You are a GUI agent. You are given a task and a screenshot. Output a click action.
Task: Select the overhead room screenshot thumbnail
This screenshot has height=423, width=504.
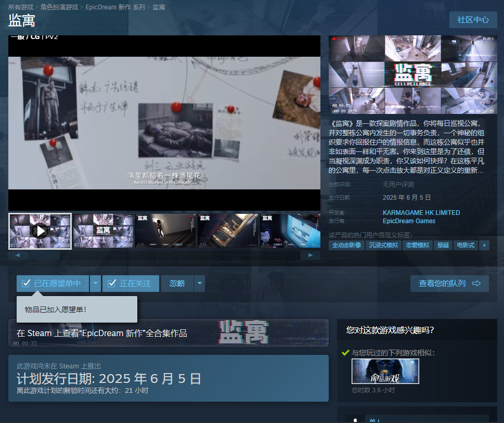228,231
